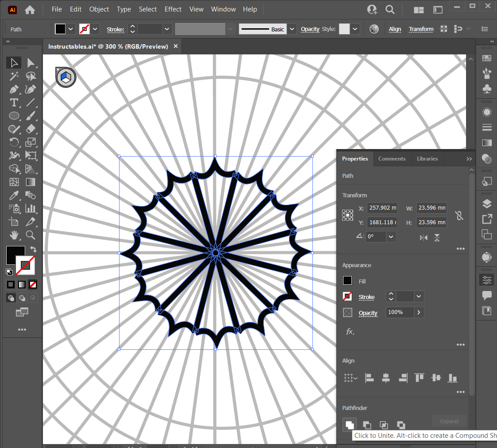This screenshot has width=497, height=448.
Task: Choose the Eraser tool
Action: pos(31,129)
